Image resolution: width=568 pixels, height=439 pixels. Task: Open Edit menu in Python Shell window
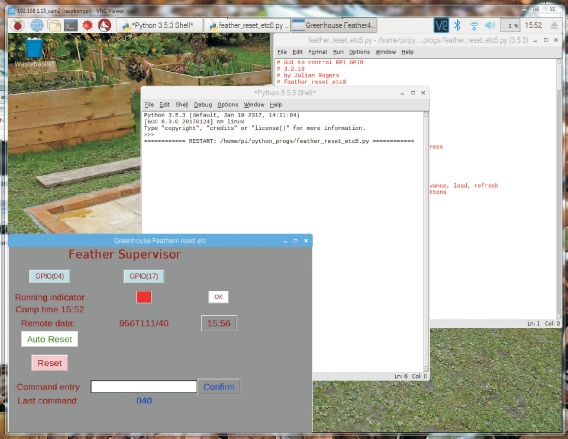[164, 105]
